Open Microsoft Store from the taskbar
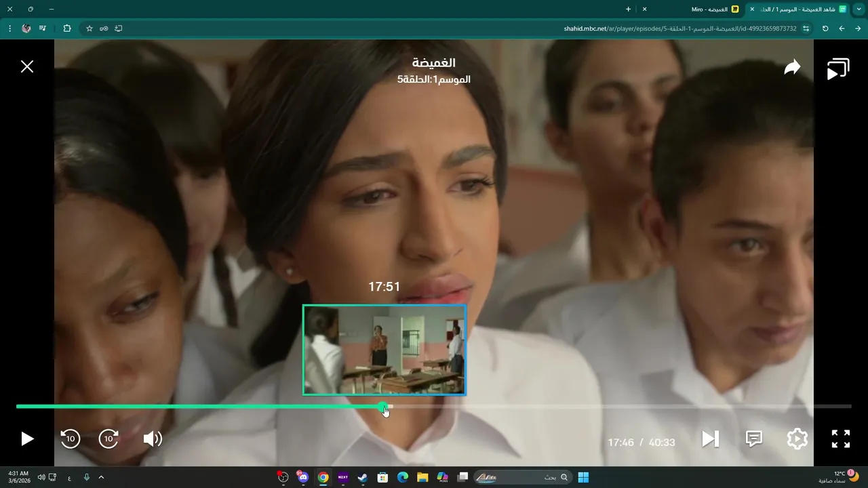The image size is (868, 488). click(382, 477)
